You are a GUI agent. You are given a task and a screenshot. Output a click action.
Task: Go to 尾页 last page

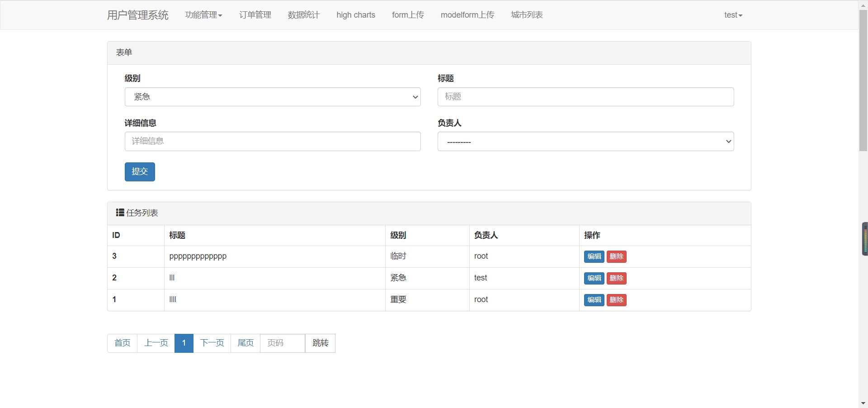pyautogui.click(x=245, y=343)
